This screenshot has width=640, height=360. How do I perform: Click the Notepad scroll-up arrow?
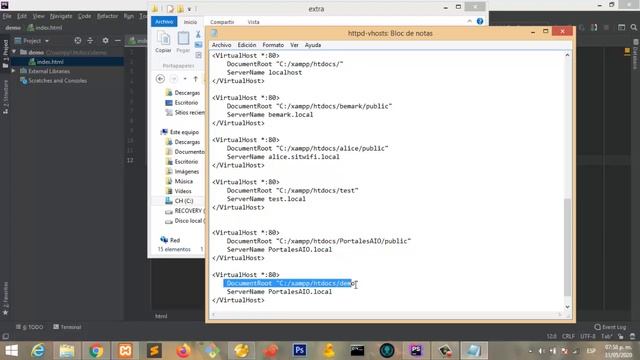click(567, 55)
